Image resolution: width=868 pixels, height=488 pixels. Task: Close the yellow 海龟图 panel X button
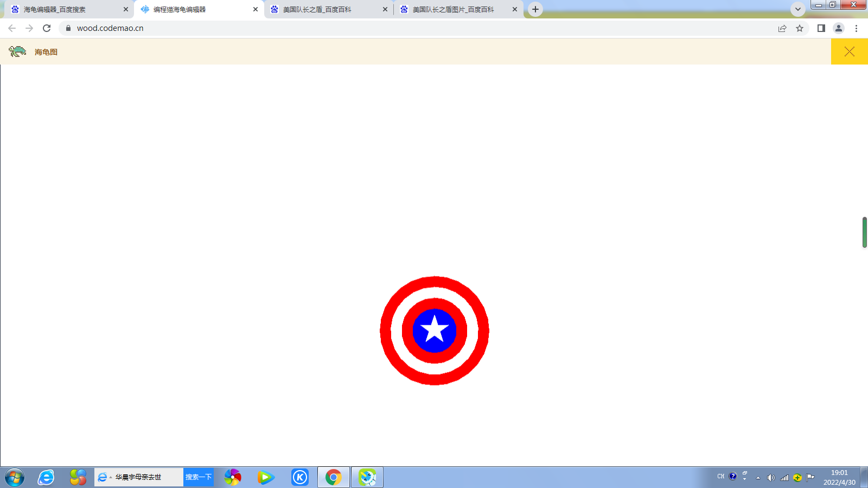pos(850,52)
